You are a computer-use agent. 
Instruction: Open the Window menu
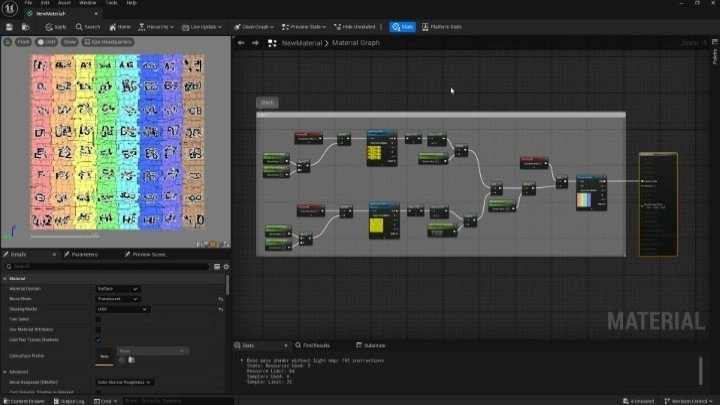[88, 3]
